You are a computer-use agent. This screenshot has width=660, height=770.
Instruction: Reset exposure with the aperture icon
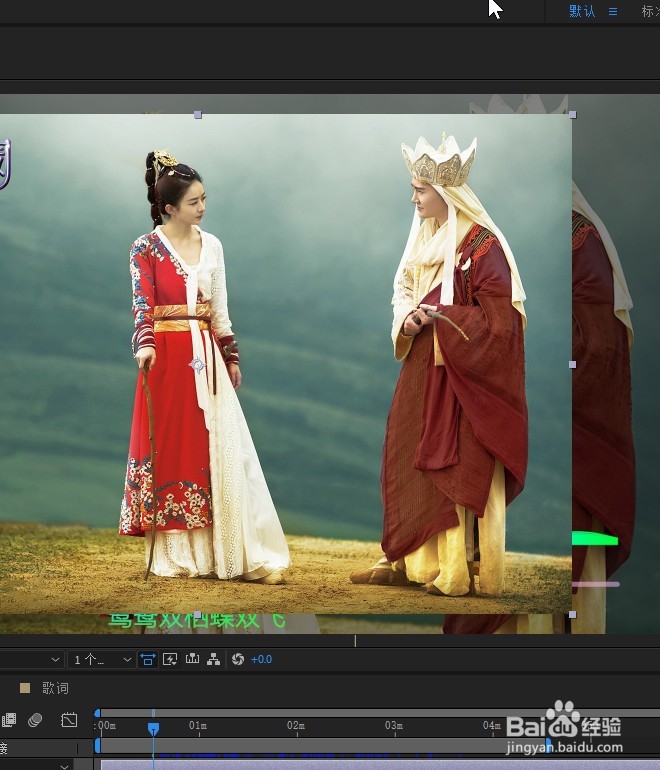(x=238, y=660)
